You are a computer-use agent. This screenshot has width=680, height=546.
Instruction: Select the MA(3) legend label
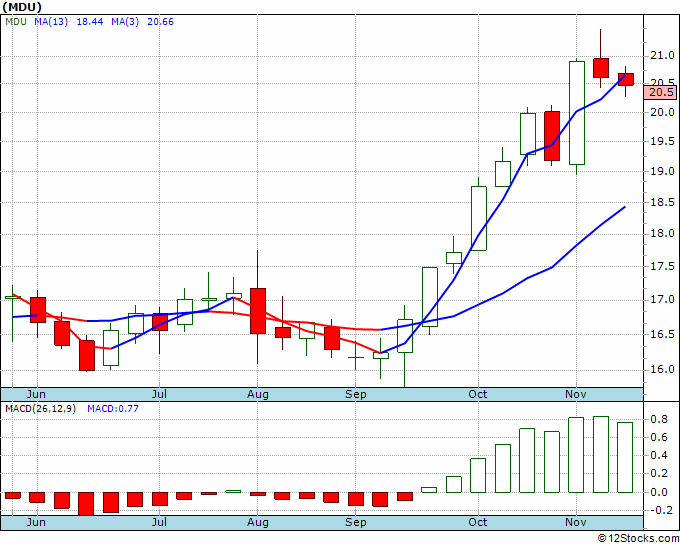(x=125, y=22)
